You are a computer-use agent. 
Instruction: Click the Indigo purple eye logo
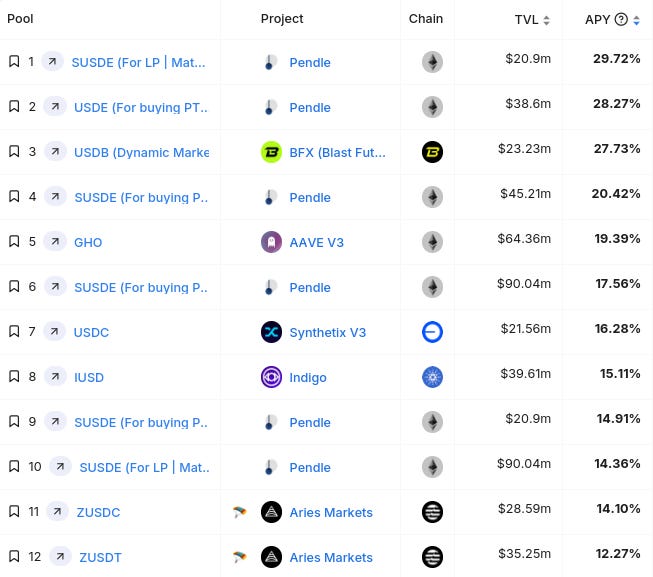click(271, 377)
